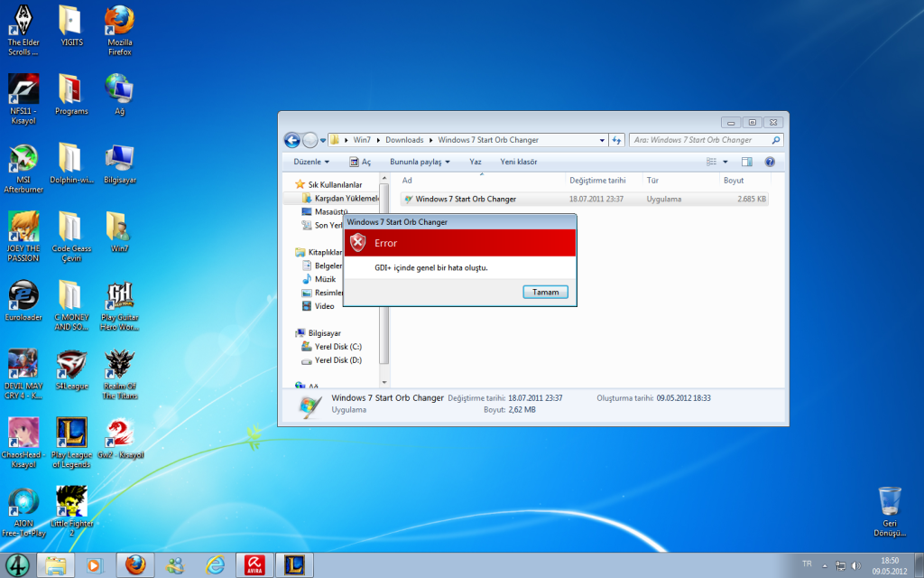Launch MSI Afterburner shortcut
The height and width of the screenshot is (578, 924).
(x=23, y=168)
